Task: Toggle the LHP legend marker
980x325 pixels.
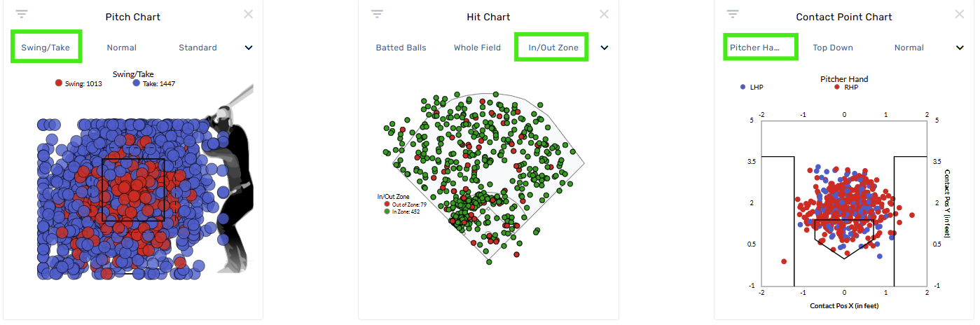Action: pos(743,88)
